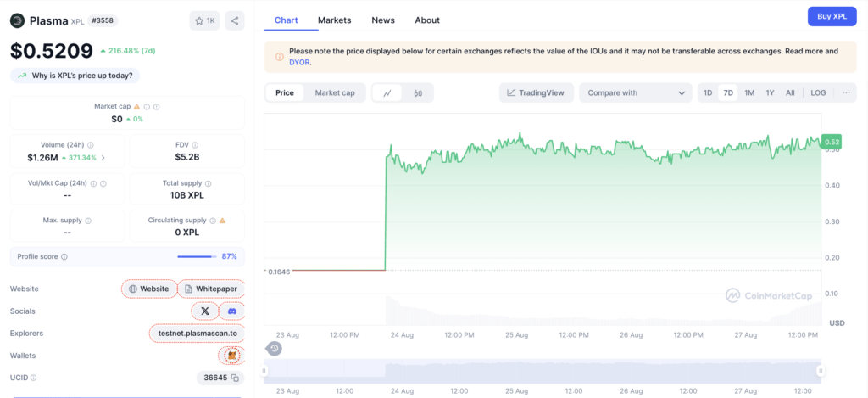Click info icon next to Max. supply
The image size is (868, 398).
tap(88, 221)
